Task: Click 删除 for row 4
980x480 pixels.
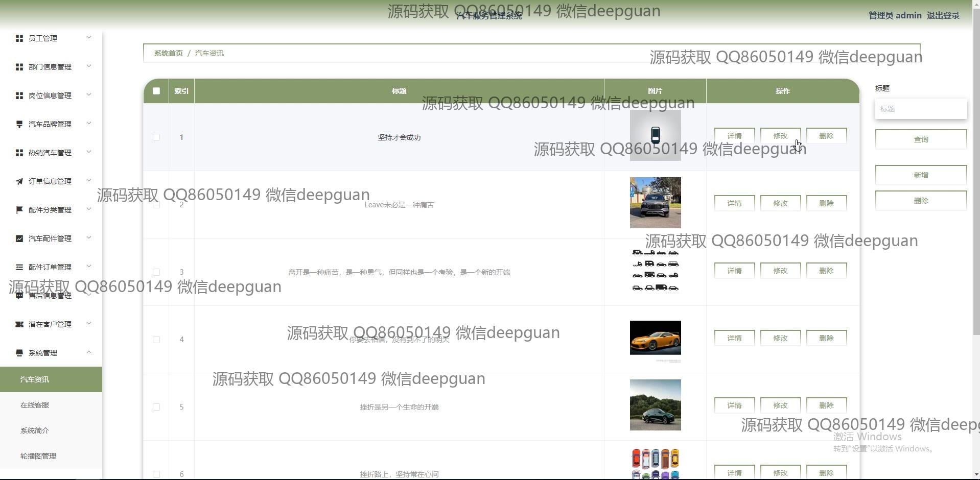Action: point(826,338)
